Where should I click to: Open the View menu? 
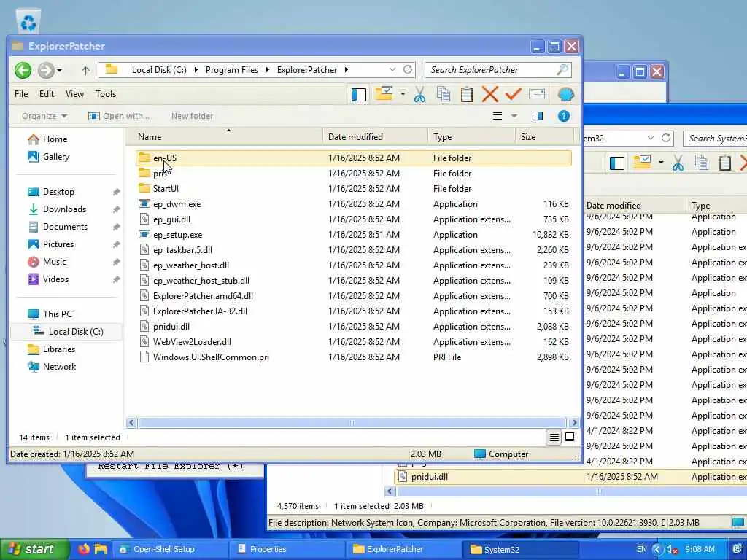[74, 94]
